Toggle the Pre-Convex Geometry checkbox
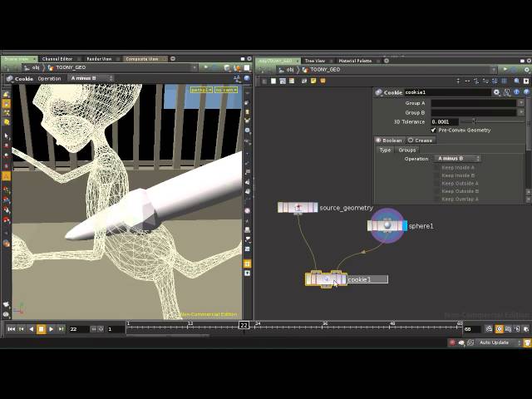The height and width of the screenshot is (399, 532). [x=433, y=131]
